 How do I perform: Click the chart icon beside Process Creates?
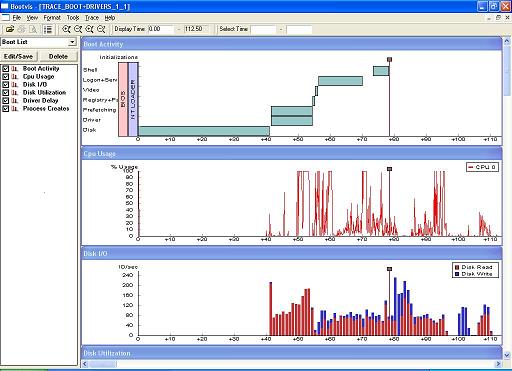(15, 109)
